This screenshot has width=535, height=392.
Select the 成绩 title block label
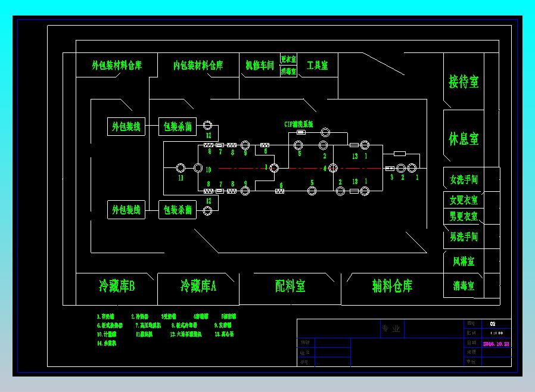[471, 352]
